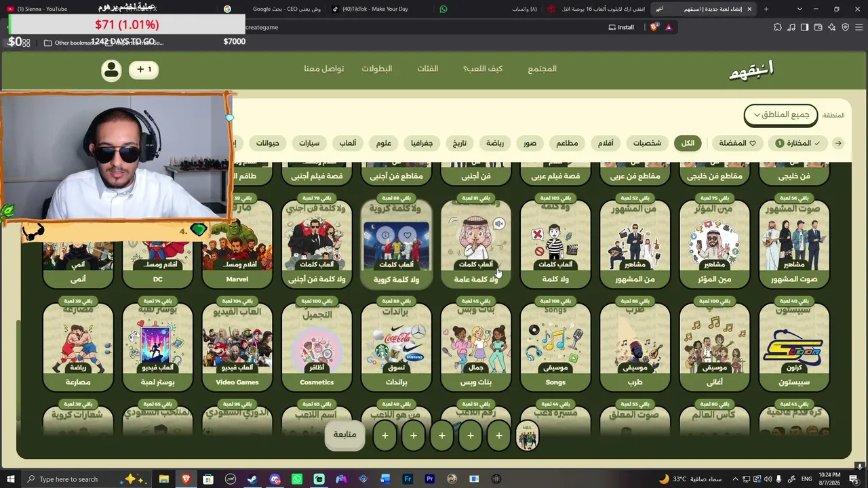Select the صور category filter
868x488 pixels.
(x=530, y=143)
